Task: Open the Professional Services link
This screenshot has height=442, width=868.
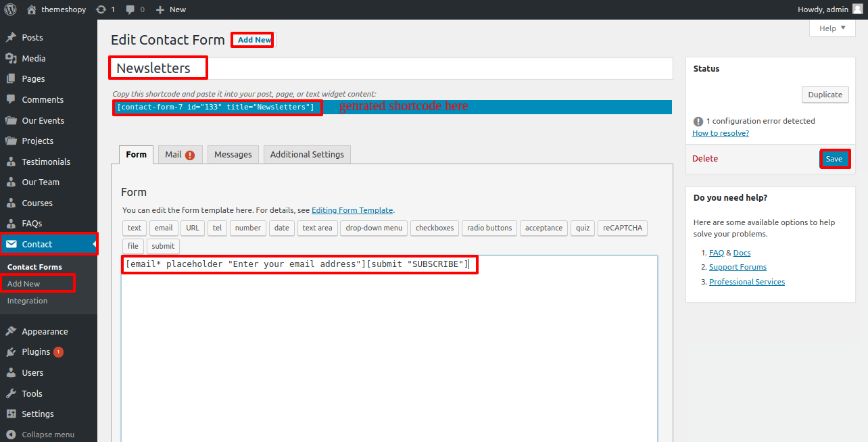Action: pyautogui.click(x=747, y=282)
